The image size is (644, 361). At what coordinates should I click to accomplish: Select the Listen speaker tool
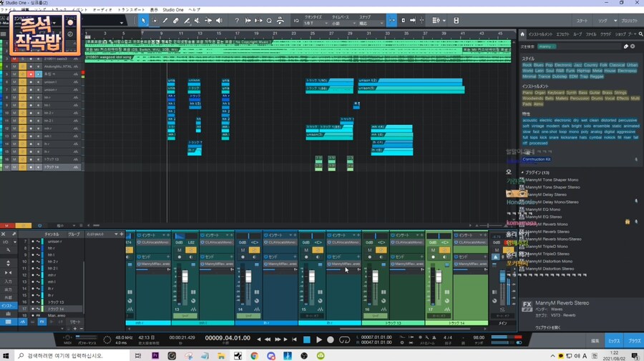[220, 20]
